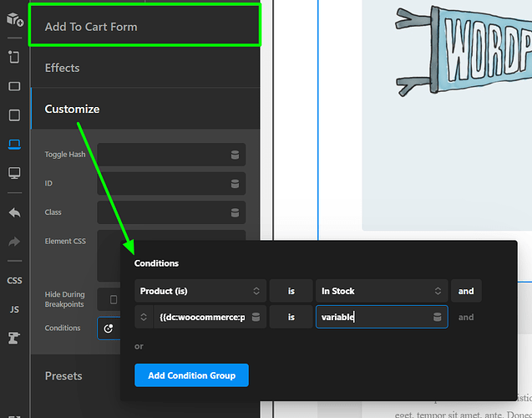Select the laptop breakpoint icon
The height and width of the screenshot is (418, 532).
[x=14, y=144]
